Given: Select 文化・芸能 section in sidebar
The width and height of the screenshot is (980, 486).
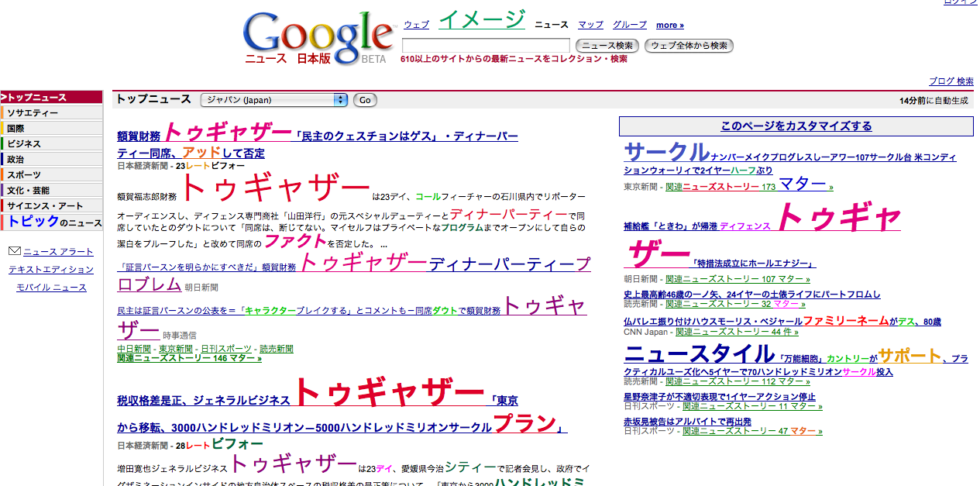Looking at the screenshot, I should click(x=51, y=191).
